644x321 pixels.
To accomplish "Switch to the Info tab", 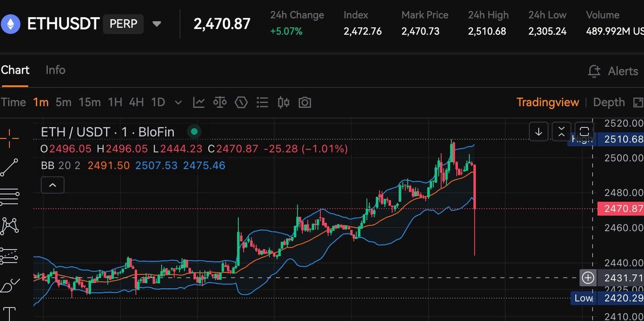I will coord(55,70).
